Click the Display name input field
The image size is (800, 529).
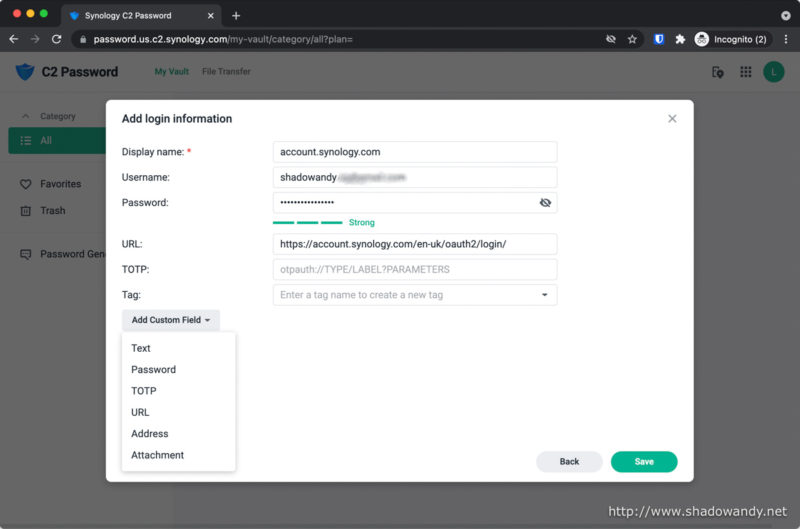click(x=415, y=152)
